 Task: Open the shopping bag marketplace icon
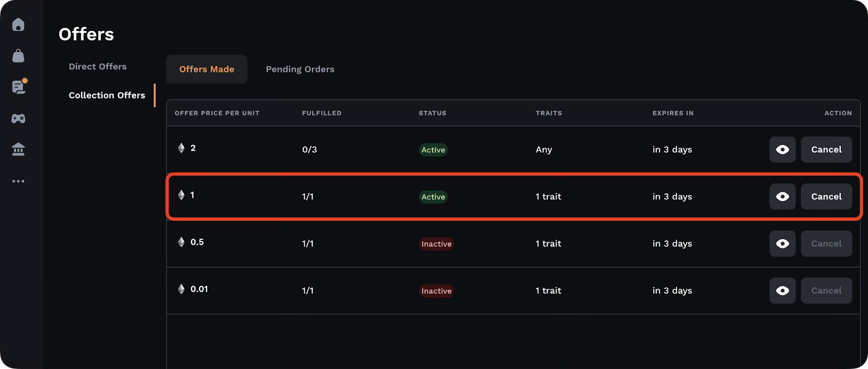pos(18,56)
